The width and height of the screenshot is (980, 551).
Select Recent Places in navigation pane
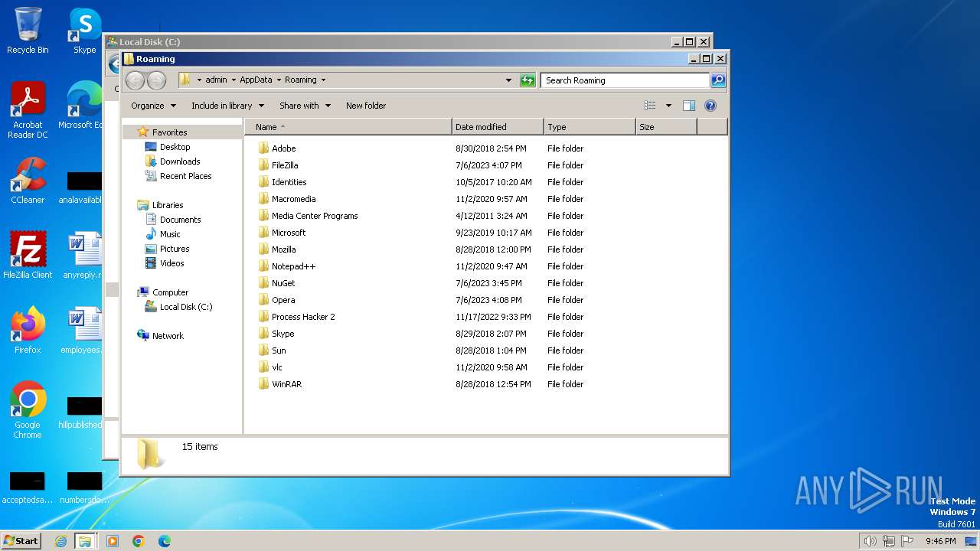click(185, 176)
